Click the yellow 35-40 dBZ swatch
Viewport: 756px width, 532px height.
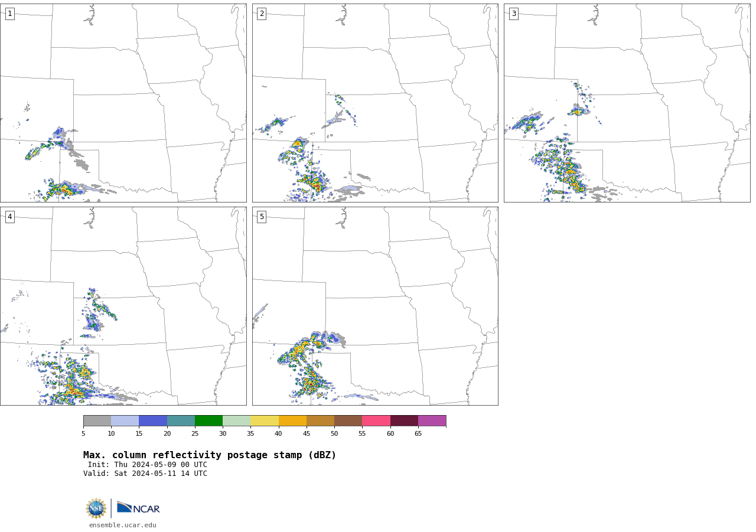(265, 420)
